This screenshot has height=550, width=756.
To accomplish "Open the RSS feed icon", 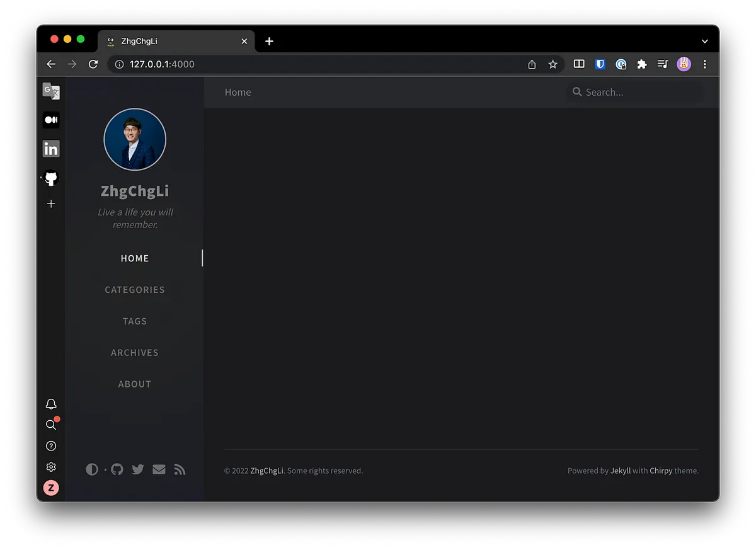I will point(180,469).
